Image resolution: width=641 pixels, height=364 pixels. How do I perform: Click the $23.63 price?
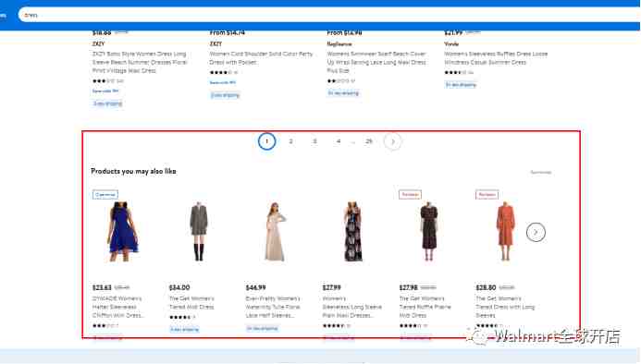click(102, 287)
